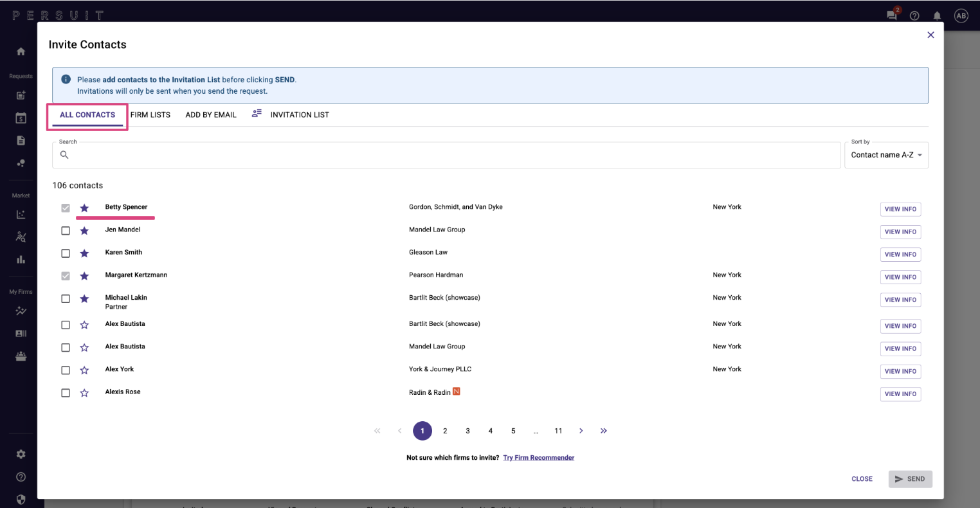Open the Try Firm Recommender link
The width and height of the screenshot is (980, 508).
(x=539, y=458)
